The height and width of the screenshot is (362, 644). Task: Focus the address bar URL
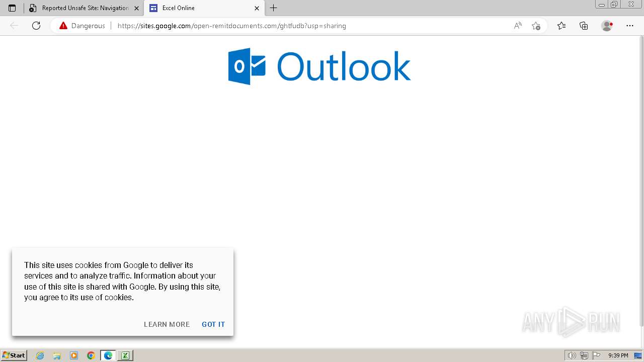[231, 26]
